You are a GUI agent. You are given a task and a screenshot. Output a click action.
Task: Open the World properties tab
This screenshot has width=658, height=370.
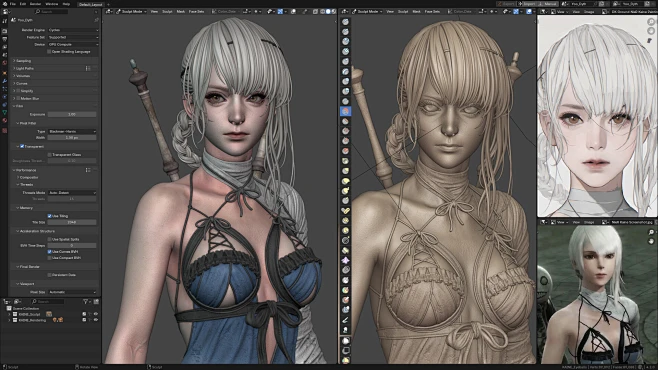[4, 63]
